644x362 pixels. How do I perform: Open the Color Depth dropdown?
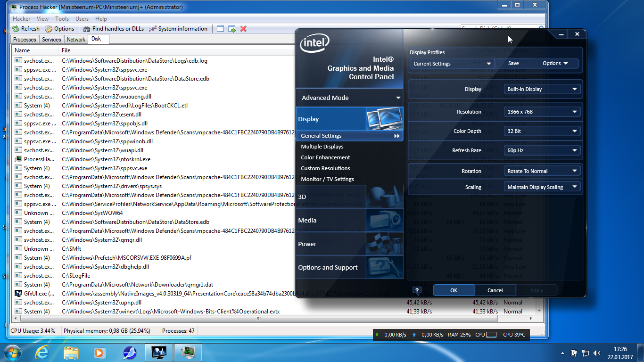(x=542, y=131)
